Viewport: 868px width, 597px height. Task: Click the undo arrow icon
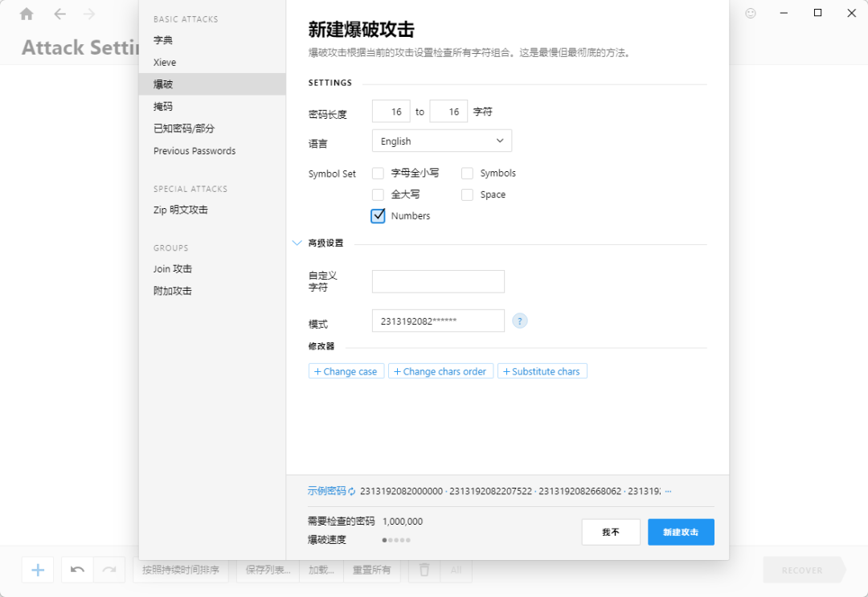pos(77,570)
